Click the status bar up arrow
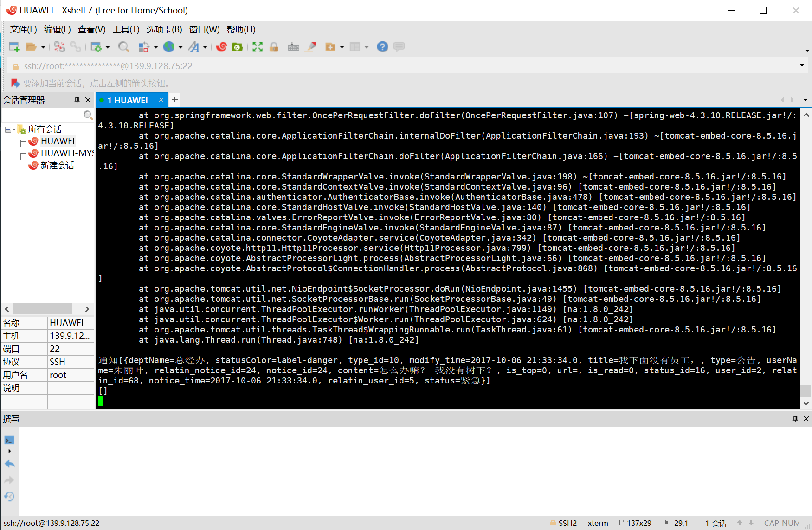Viewport: 812px width, 530px height. click(740, 523)
